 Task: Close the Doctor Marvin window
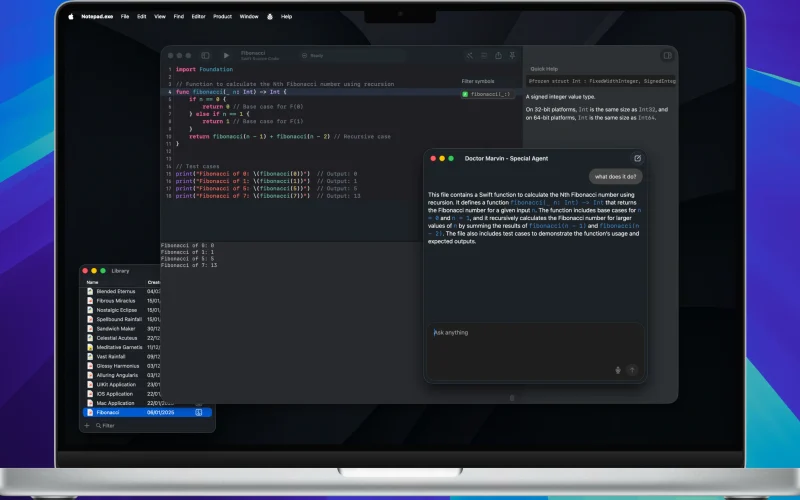point(433,159)
